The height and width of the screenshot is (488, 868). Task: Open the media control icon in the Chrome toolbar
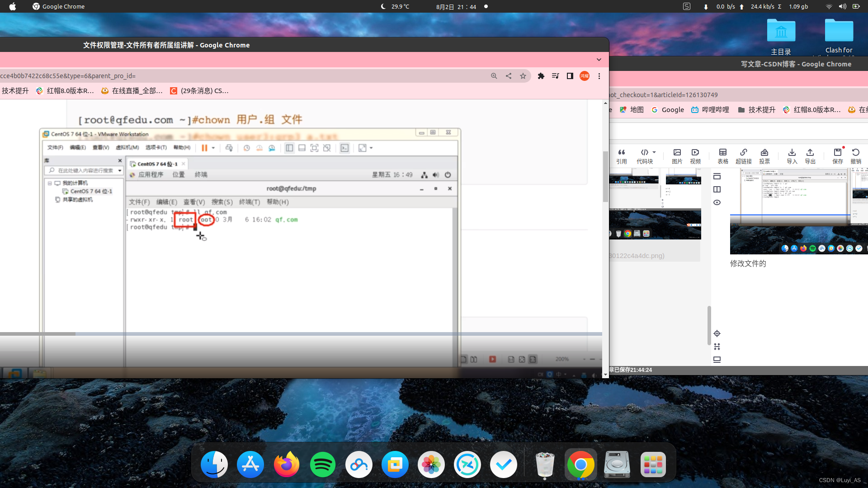coord(556,76)
